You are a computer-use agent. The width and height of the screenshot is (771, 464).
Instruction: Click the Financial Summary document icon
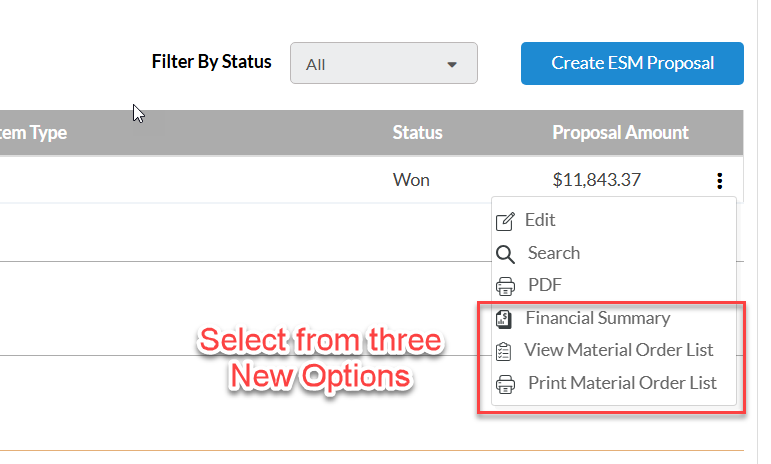click(504, 319)
